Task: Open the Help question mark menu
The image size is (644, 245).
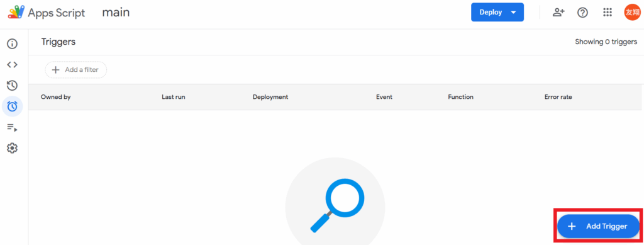Action: 582,13
